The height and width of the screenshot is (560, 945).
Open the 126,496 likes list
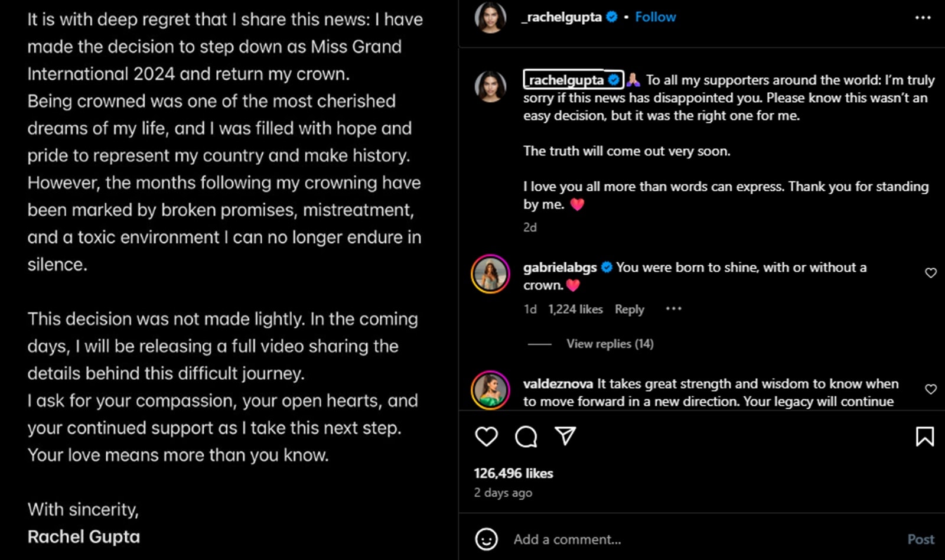(x=513, y=473)
